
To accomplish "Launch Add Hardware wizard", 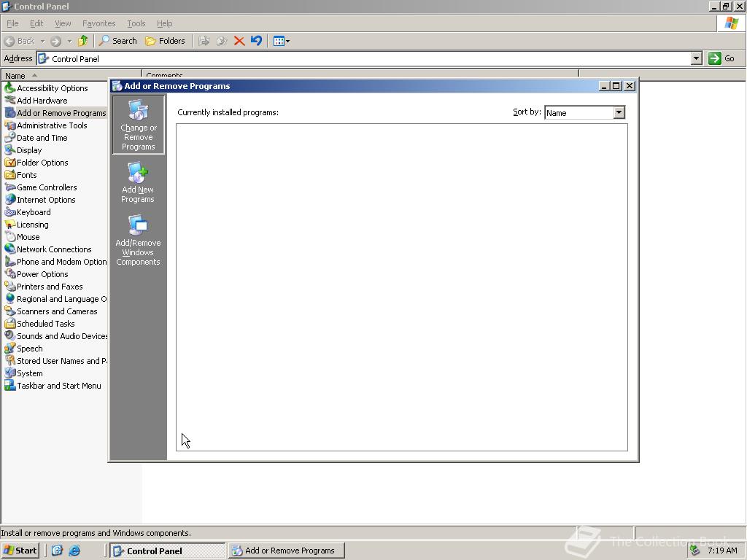I will pyautogui.click(x=36, y=101).
